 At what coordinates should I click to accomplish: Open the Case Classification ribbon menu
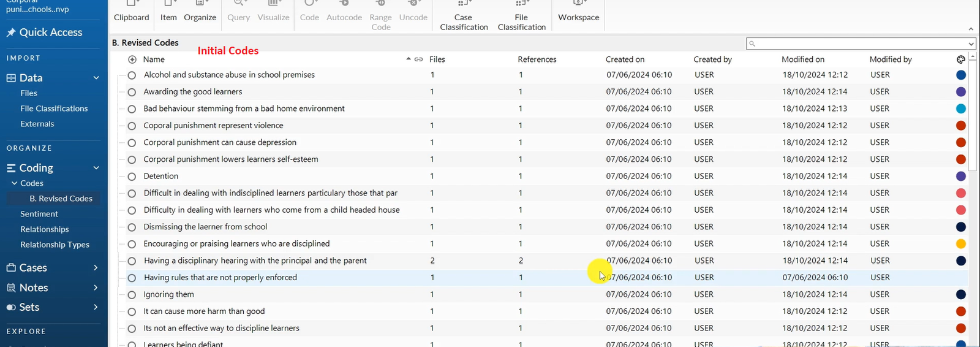464,17
